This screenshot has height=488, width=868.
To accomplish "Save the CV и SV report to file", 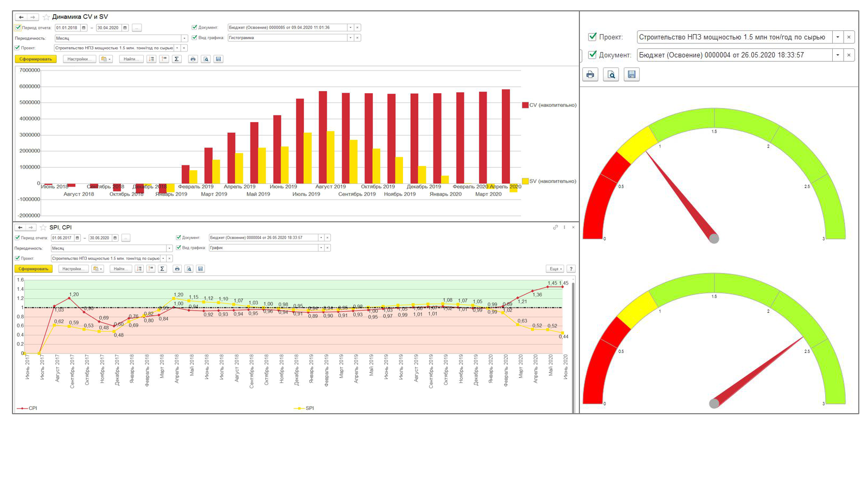I will [219, 59].
